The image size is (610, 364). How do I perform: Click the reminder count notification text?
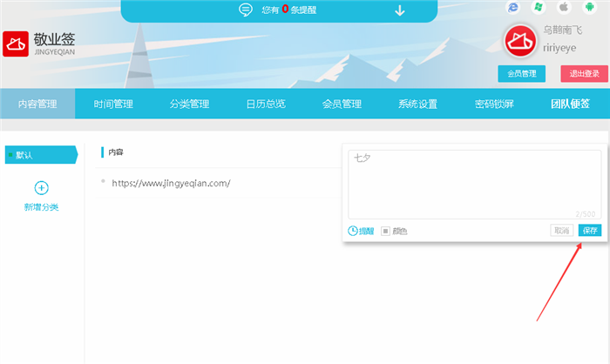click(x=288, y=10)
